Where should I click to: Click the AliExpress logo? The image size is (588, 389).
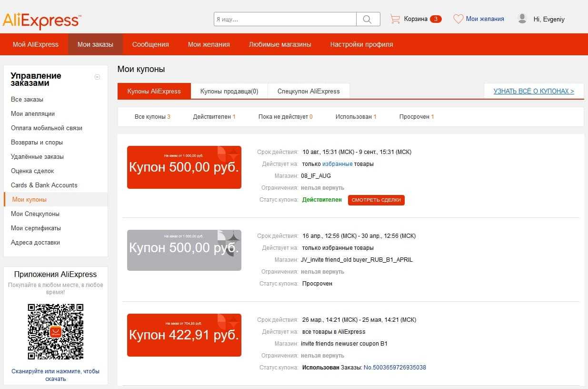(41, 20)
